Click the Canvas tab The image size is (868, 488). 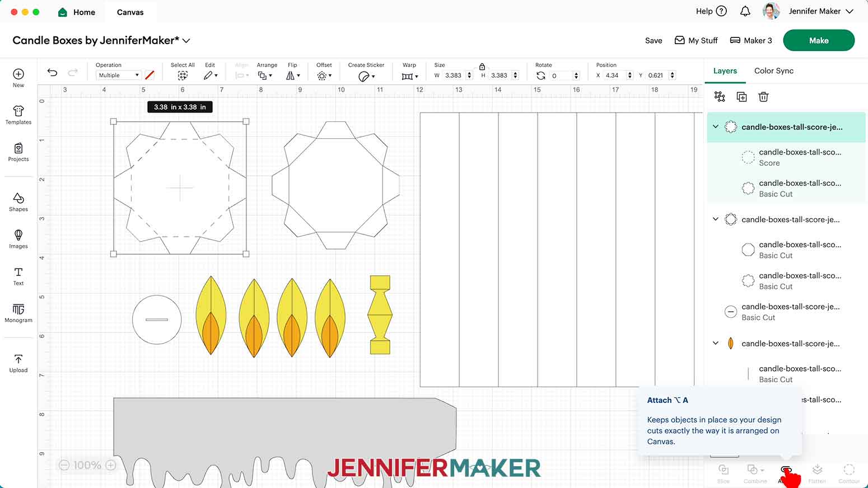130,12
